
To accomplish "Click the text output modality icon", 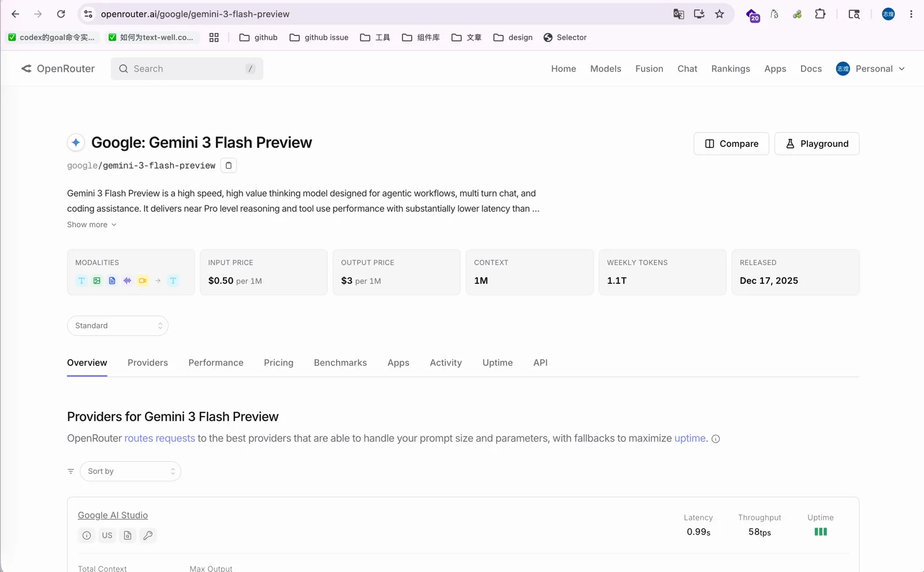I will click(x=173, y=281).
